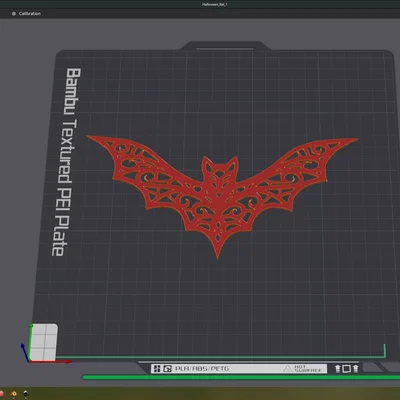Click the plate handle at top
This screenshot has height=400, width=400.
click(225, 46)
